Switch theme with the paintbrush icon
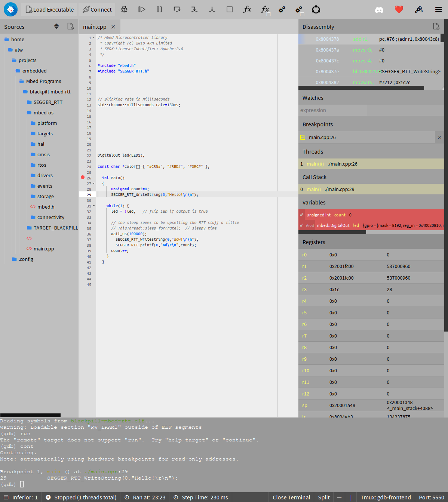Viewport: 448px width, 502px height. point(419,9)
